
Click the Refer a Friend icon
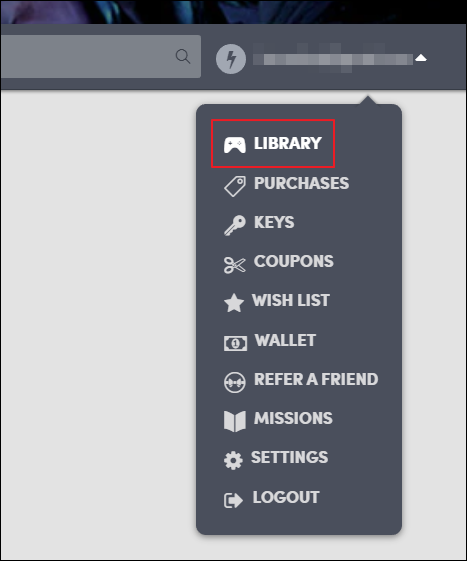click(235, 382)
